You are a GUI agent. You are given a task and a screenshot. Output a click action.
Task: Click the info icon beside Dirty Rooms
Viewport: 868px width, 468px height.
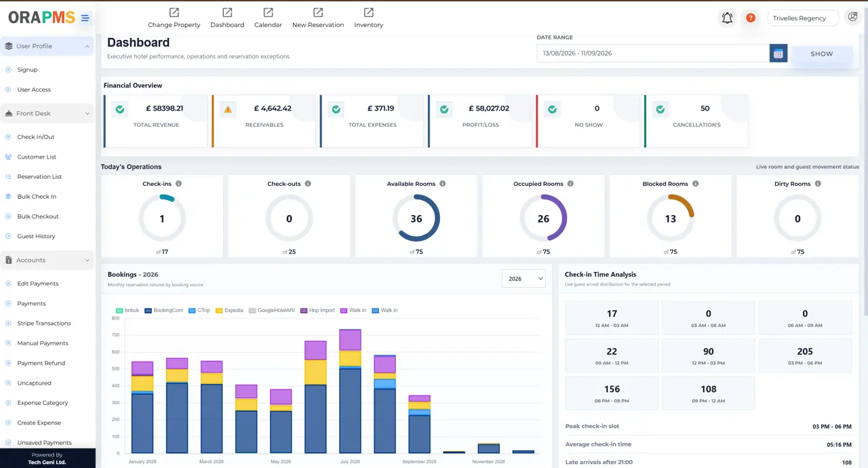(818, 184)
